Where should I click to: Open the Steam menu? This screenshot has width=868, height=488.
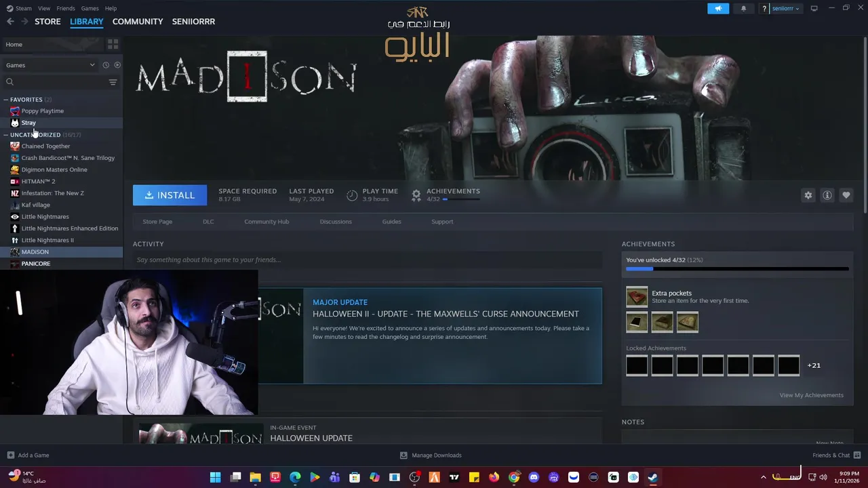coord(23,8)
